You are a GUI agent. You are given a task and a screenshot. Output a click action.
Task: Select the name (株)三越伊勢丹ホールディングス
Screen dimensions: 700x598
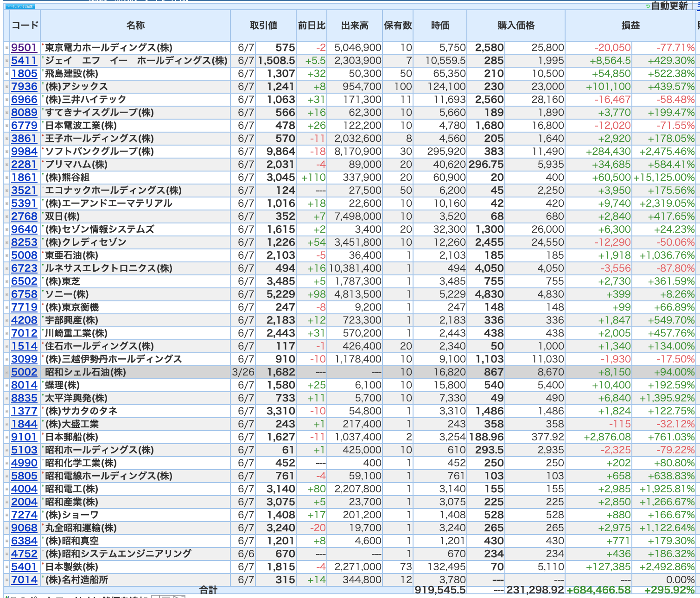click(x=114, y=359)
